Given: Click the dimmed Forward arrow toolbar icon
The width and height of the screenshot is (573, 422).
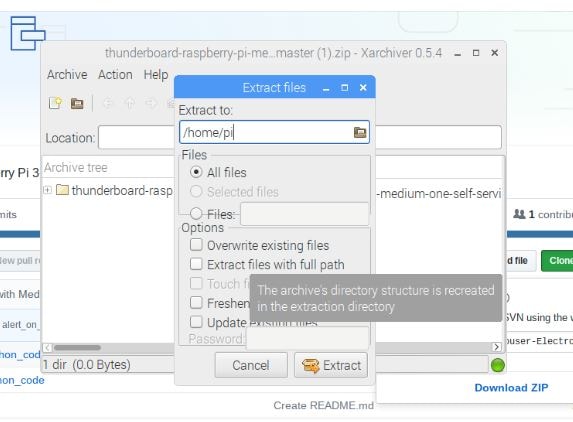Looking at the screenshot, I should click(x=151, y=104).
